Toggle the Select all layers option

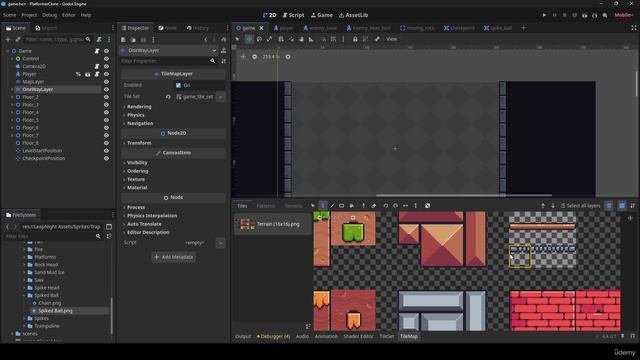coord(580,206)
